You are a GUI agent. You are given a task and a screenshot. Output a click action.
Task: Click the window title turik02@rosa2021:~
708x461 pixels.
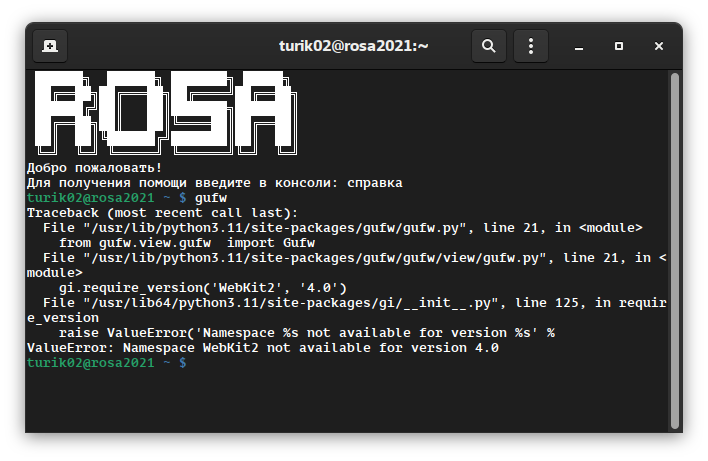(354, 46)
